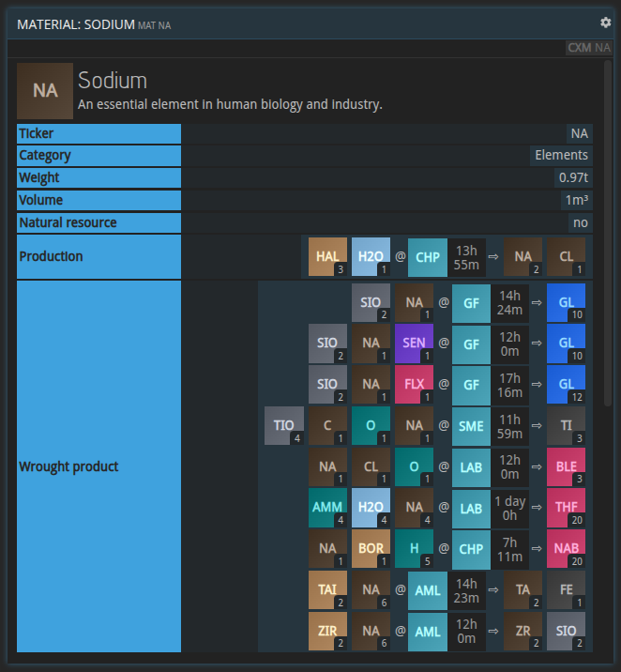The width and height of the screenshot is (621, 672).
Task: Click the large NA Sodium material icon
Action: click(x=45, y=91)
